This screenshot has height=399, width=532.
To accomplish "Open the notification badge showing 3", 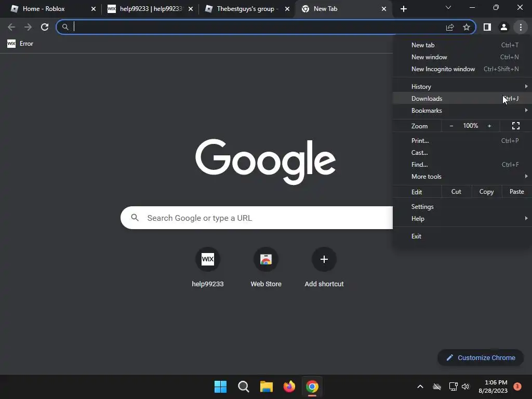I will 517,387.
